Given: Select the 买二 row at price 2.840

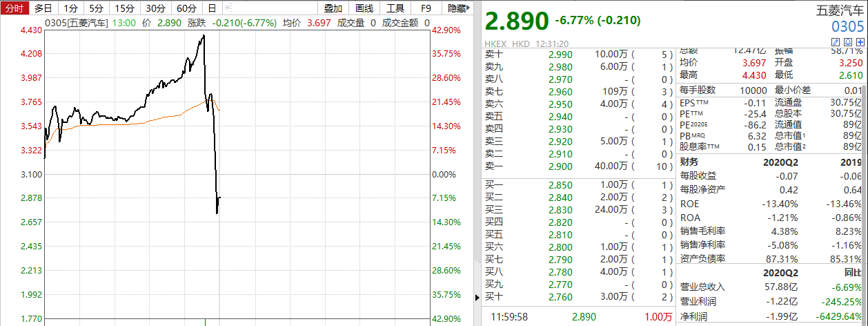Looking at the screenshot, I should pos(578,198).
